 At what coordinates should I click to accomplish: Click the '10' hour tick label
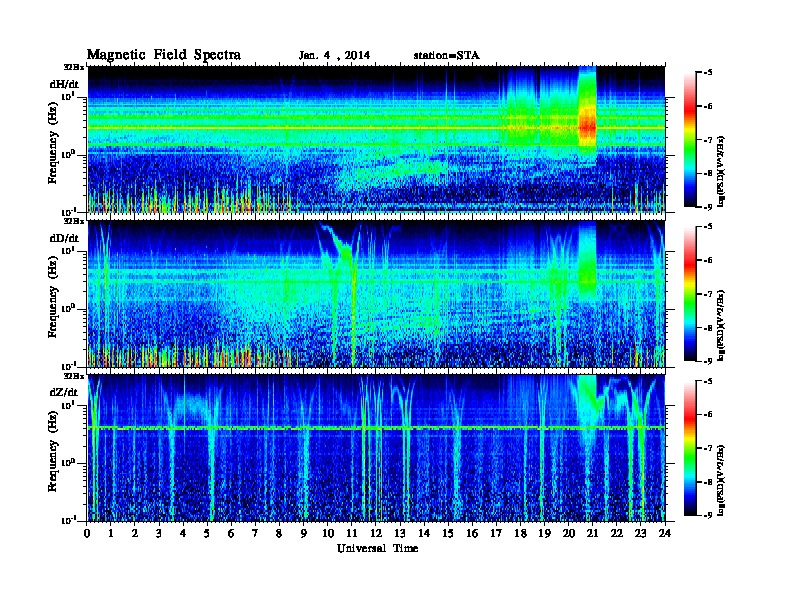pyautogui.click(x=328, y=534)
